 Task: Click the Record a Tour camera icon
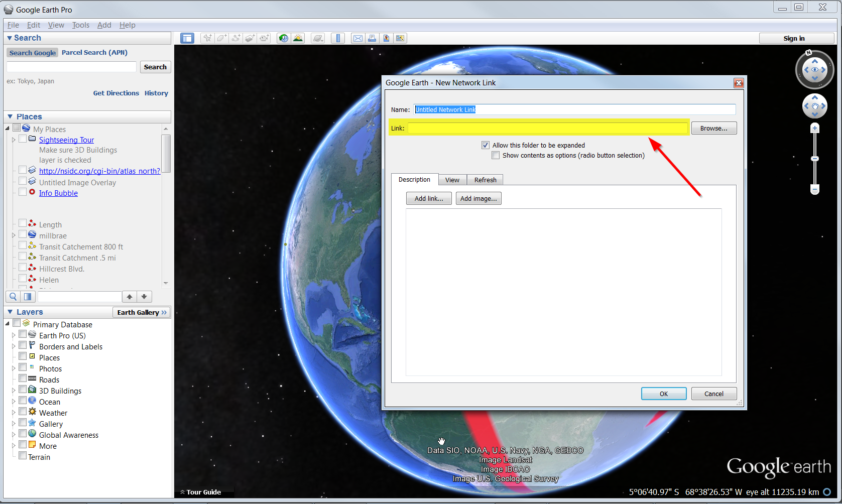(x=264, y=38)
